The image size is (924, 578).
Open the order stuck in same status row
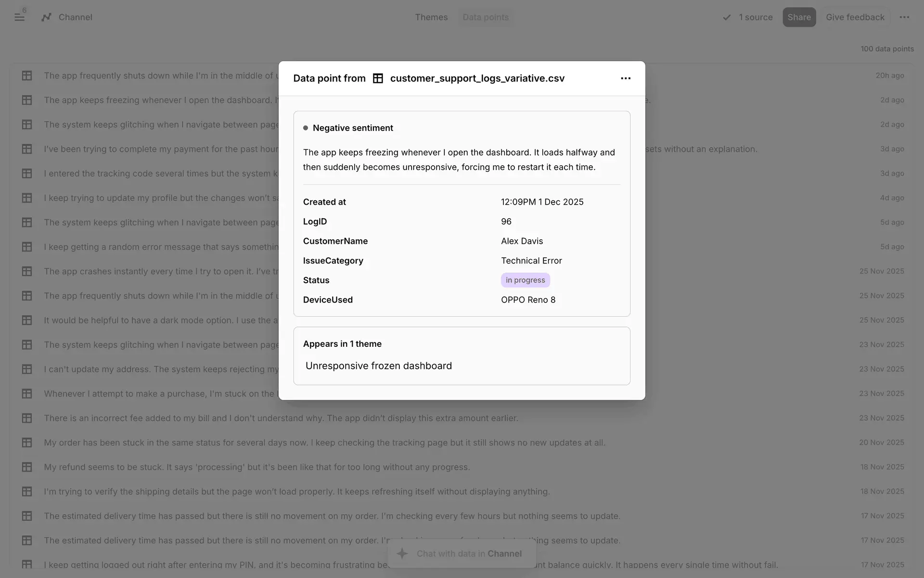click(x=324, y=443)
